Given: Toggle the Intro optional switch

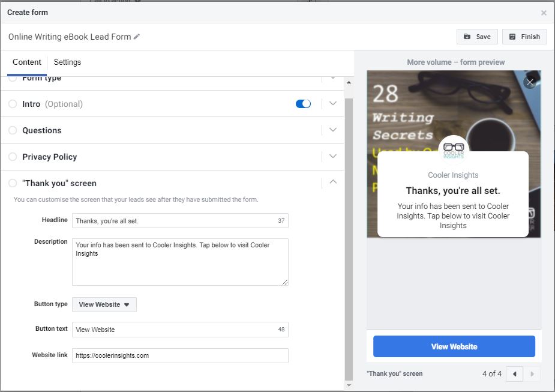Looking at the screenshot, I should click(x=304, y=104).
